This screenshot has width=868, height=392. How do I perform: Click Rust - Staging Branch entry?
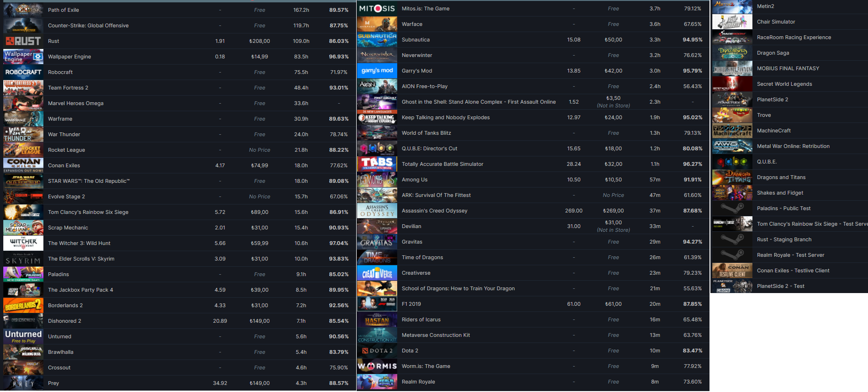click(x=784, y=239)
